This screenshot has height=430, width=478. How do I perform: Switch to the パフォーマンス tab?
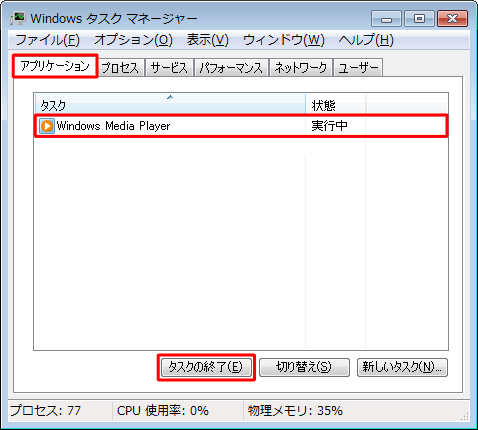click(231, 68)
